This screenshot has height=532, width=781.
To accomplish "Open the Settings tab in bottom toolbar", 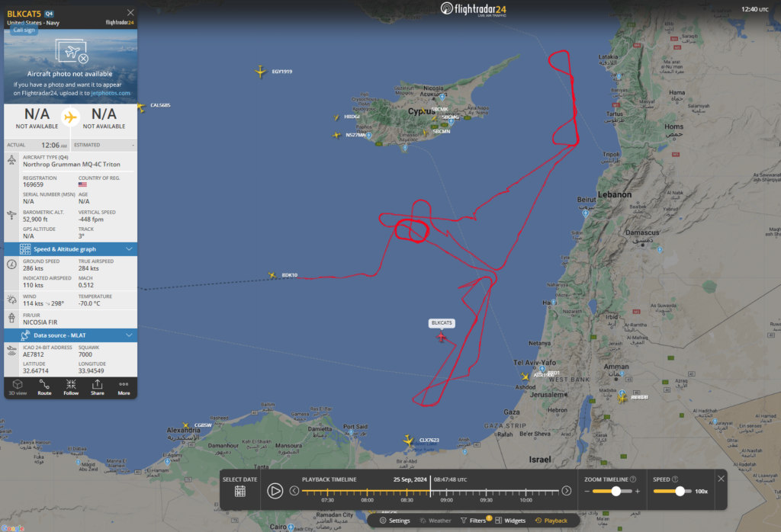I will tap(394, 521).
